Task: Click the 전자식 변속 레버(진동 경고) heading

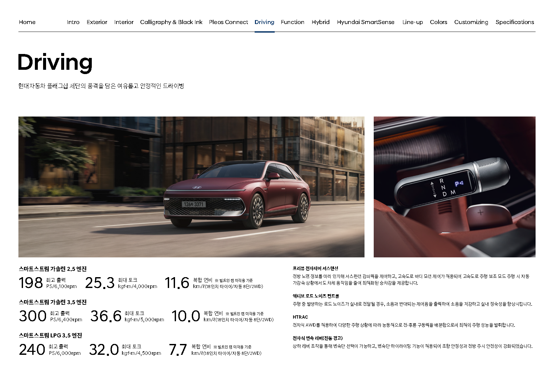Action: 318,338
